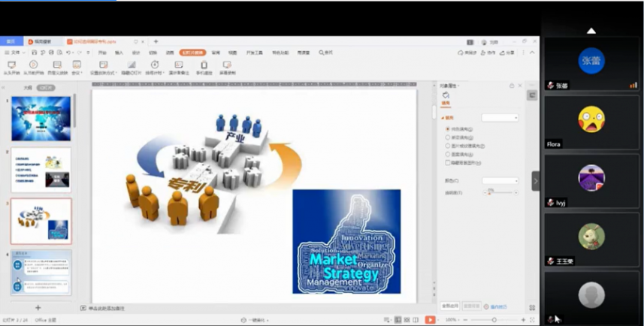Viewport: 644px width, 326px height.
Task: Select the solid fill radio button
Action: click(448, 129)
